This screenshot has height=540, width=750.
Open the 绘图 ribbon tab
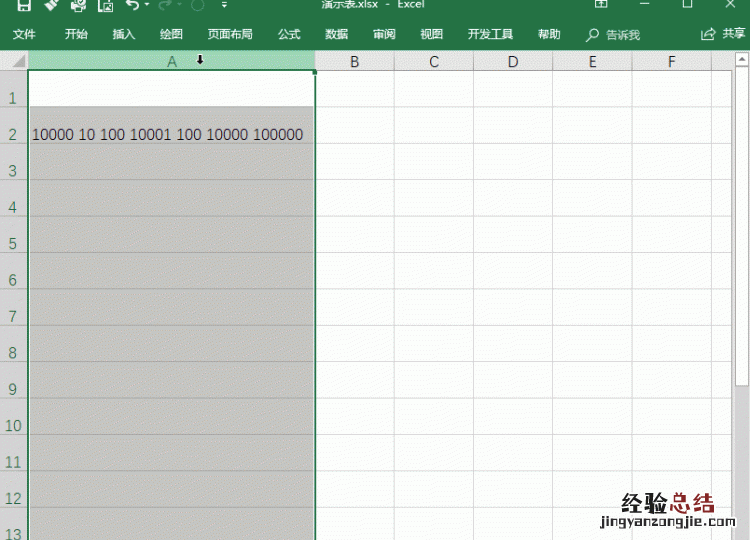(x=171, y=34)
